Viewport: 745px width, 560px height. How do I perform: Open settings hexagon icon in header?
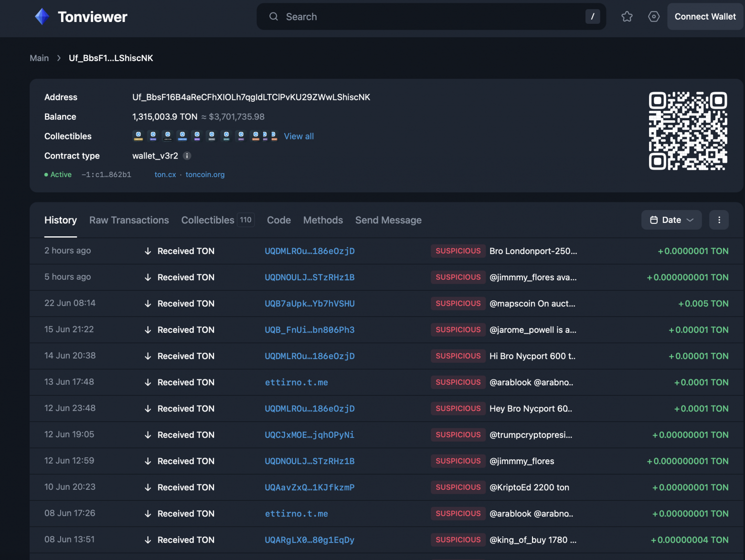tap(654, 17)
